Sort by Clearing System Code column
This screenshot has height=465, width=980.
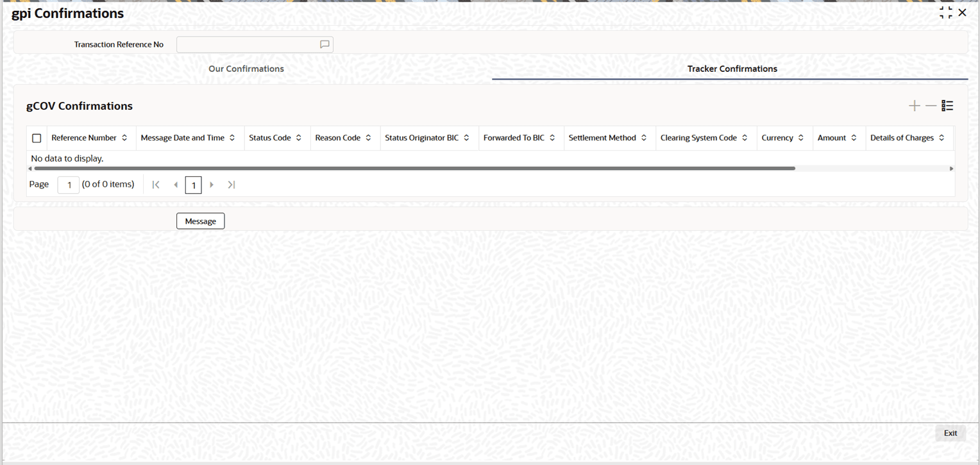coord(745,138)
